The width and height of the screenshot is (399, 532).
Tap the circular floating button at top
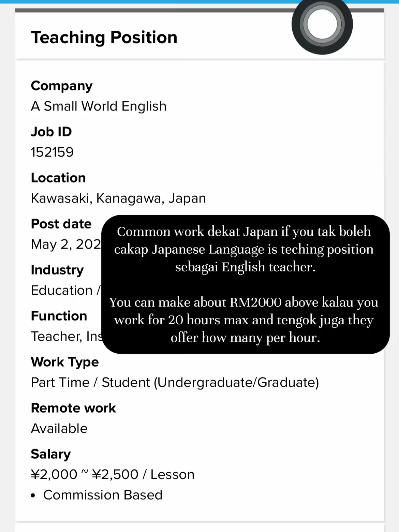click(x=322, y=25)
